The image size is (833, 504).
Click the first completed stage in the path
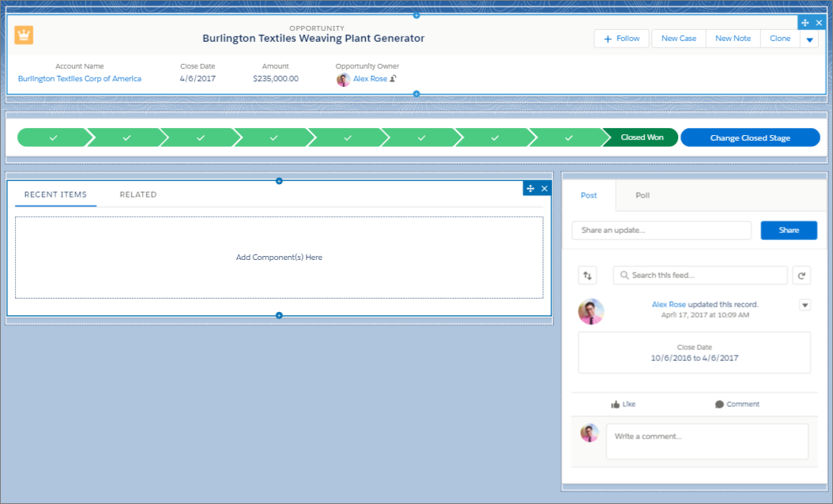pos(53,137)
